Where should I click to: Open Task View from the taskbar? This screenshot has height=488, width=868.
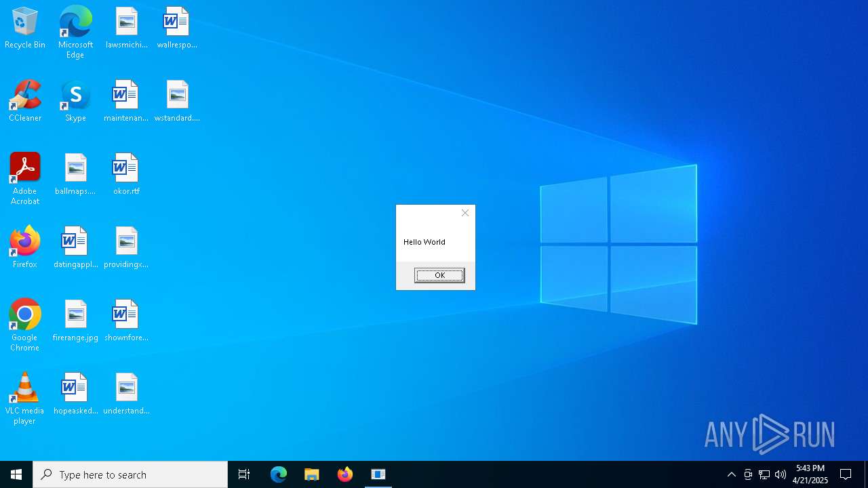point(244,474)
